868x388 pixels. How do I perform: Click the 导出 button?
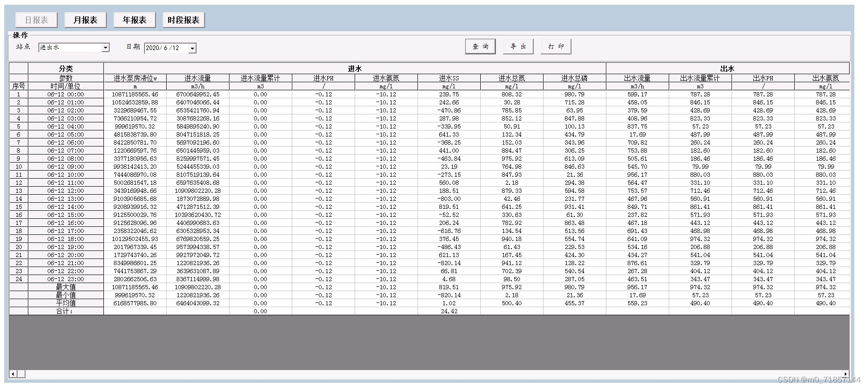[x=518, y=46]
